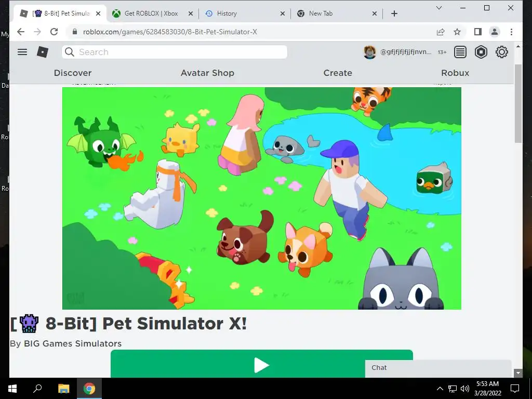Open the Windows action center notifications
532x399 pixels.
[x=515, y=389]
